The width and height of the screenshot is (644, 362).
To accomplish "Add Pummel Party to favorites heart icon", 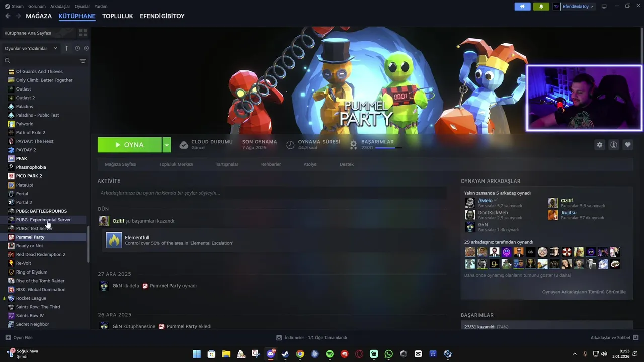I will (x=627, y=145).
